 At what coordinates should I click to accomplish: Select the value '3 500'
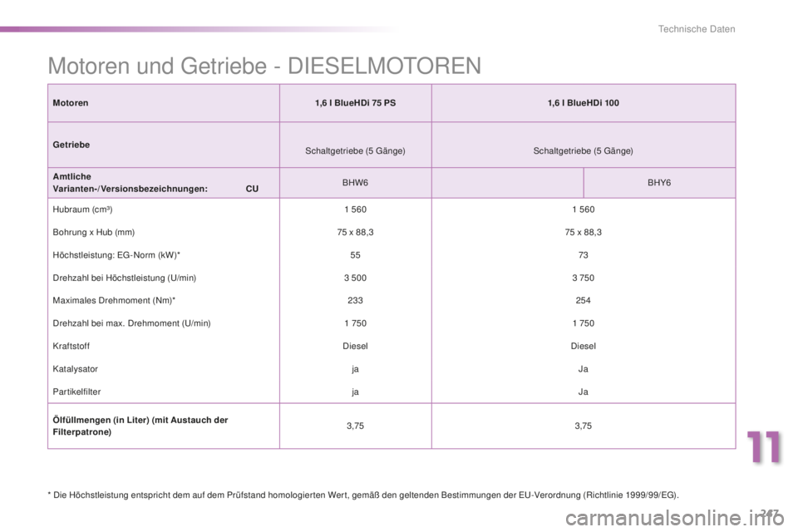coord(355,278)
